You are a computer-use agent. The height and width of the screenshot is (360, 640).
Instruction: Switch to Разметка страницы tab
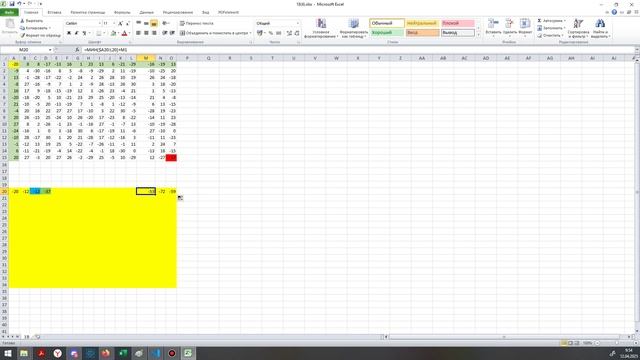(x=88, y=13)
